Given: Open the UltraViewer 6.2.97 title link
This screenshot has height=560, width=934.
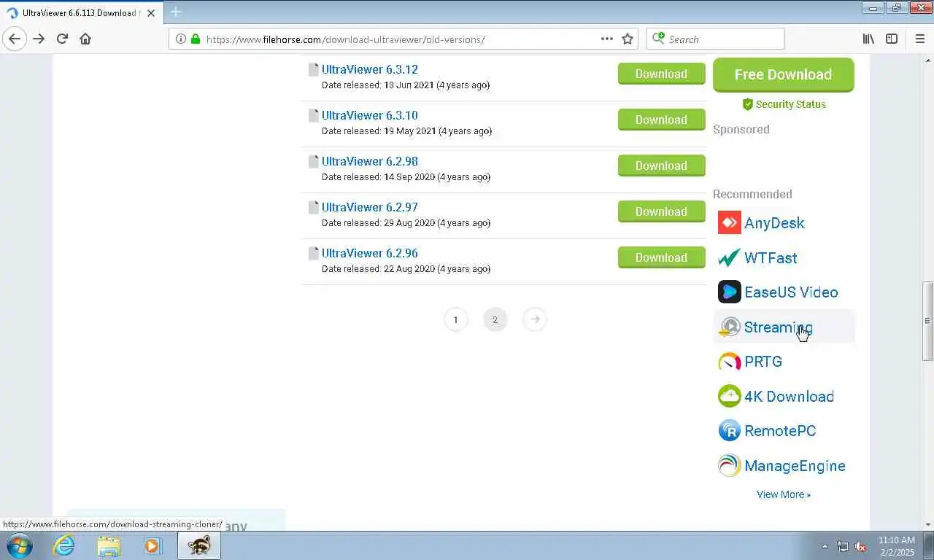Looking at the screenshot, I should pyautogui.click(x=369, y=207).
